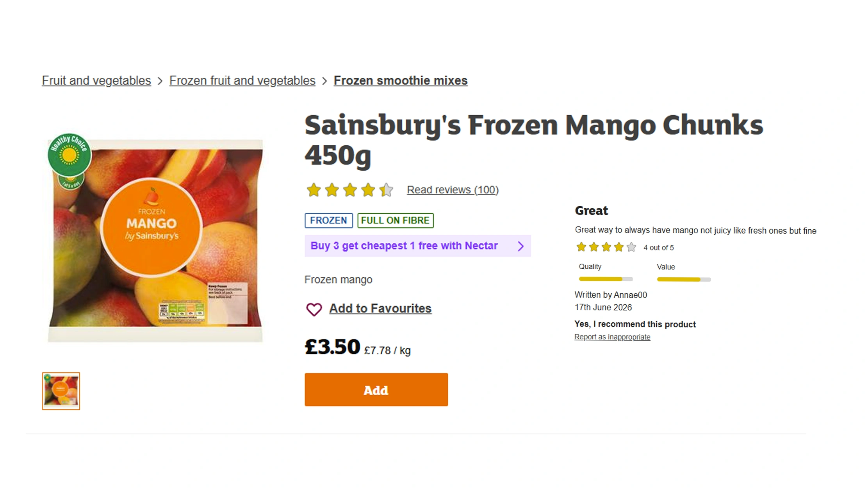Report the review as inappropriate
This screenshot has height=491, width=868.
(x=612, y=337)
